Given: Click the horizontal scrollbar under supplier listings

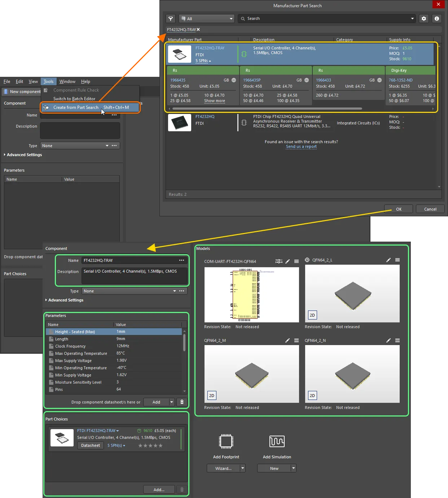Looking at the screenshot, I should tap(267, 109).
